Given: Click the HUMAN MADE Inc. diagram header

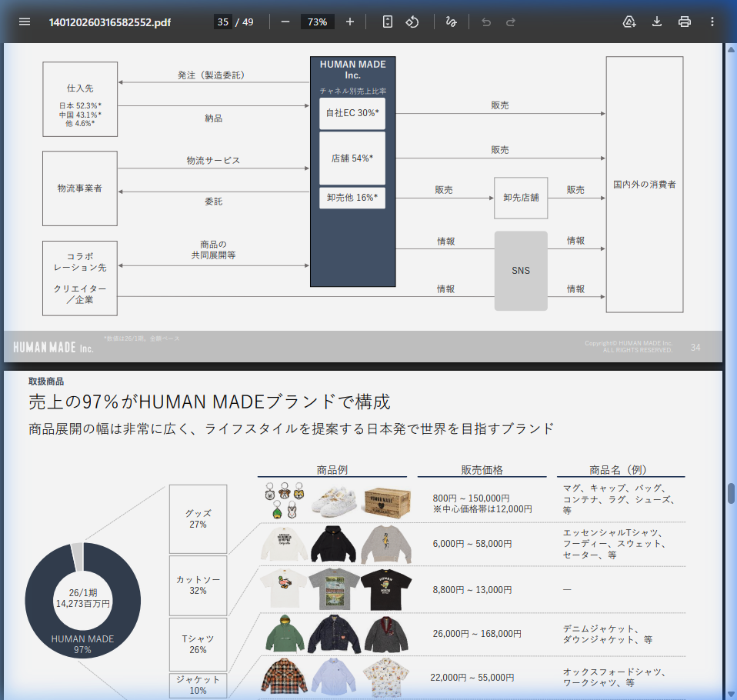Looking at the screenshot, I should (x=352, y=69).
